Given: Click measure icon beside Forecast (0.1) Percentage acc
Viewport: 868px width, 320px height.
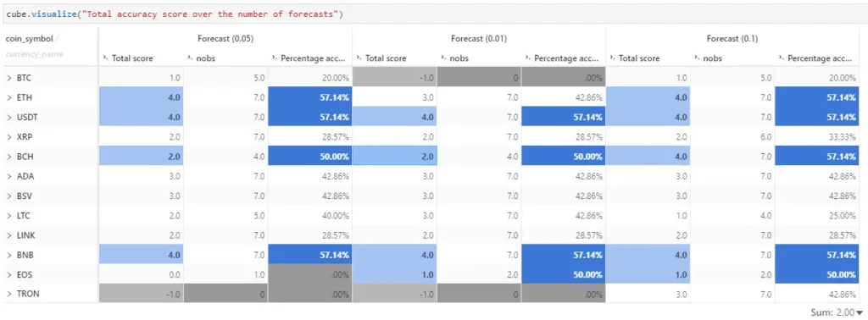Looking at the screenshot, I should [x=781, y=58].
